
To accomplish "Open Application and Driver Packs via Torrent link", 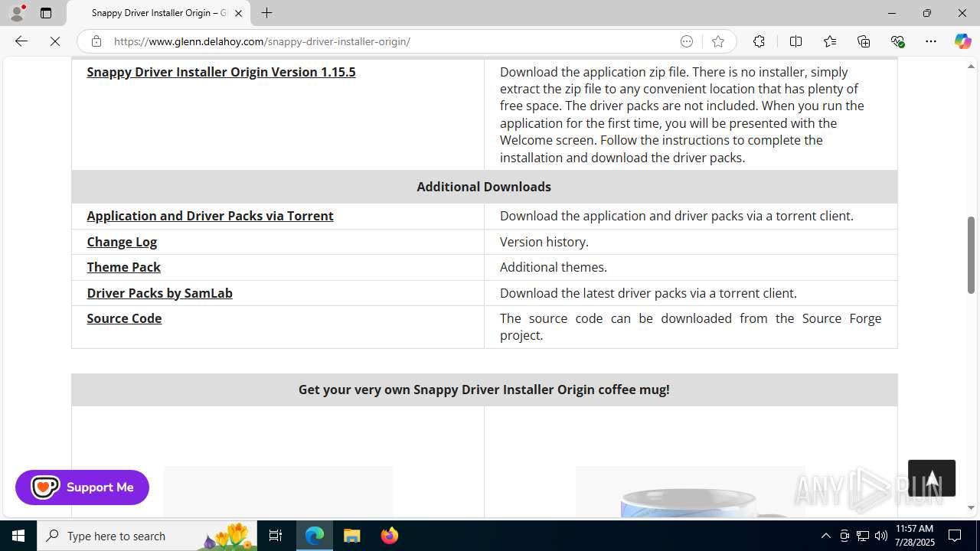I will pos(210,216).
